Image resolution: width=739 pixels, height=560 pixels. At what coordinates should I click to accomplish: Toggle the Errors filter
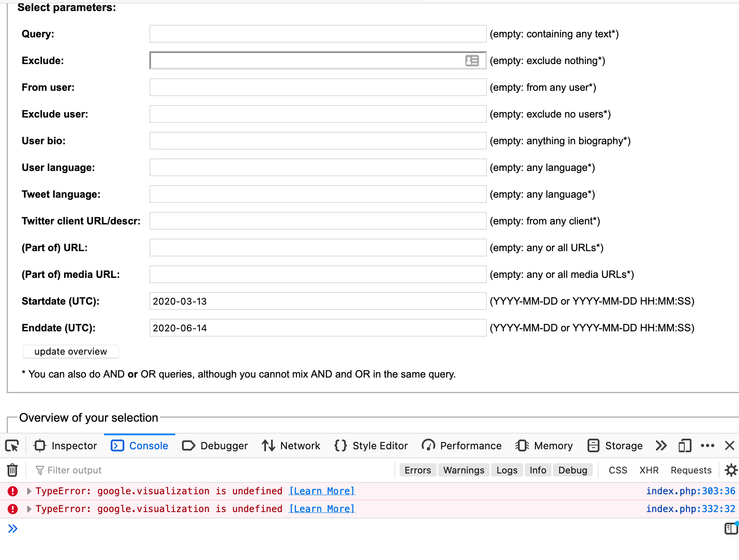point(417,470)
